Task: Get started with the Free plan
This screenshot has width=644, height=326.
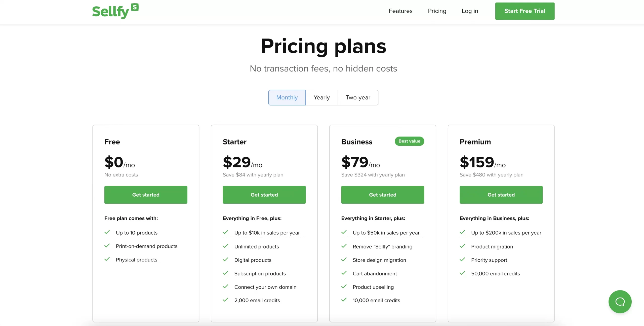Action: [146, 195]
